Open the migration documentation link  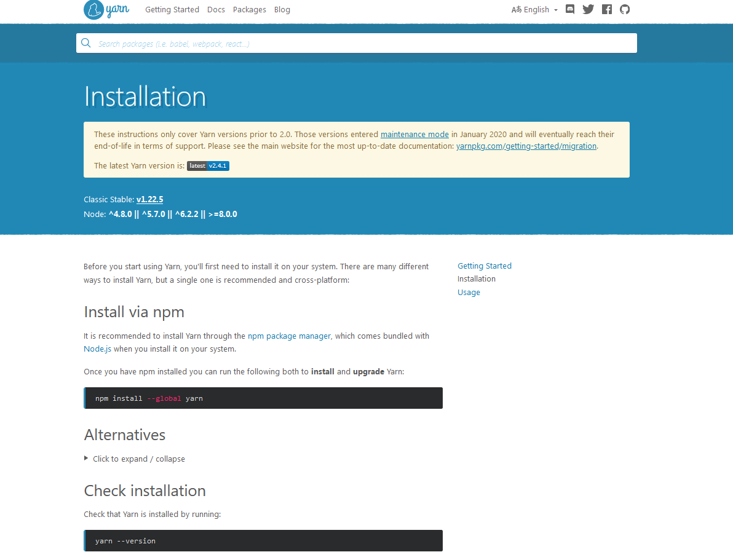[x=526, y=146]
